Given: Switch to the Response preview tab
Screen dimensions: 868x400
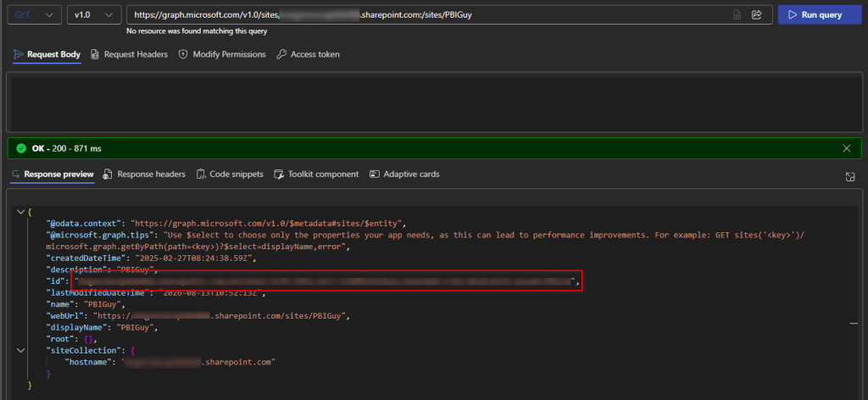Looking at the screenshot, I should click(53, 174).
